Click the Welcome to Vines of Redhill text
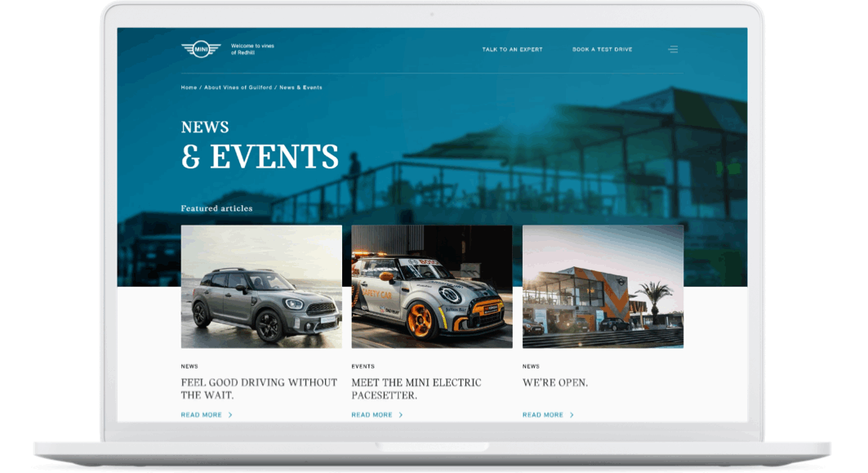Viewport: 868px width, 473px height. point(252,49)
